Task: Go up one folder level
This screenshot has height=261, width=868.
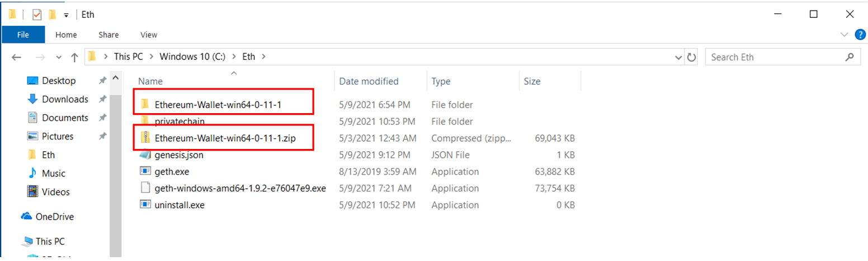Action: coord(74,57)
